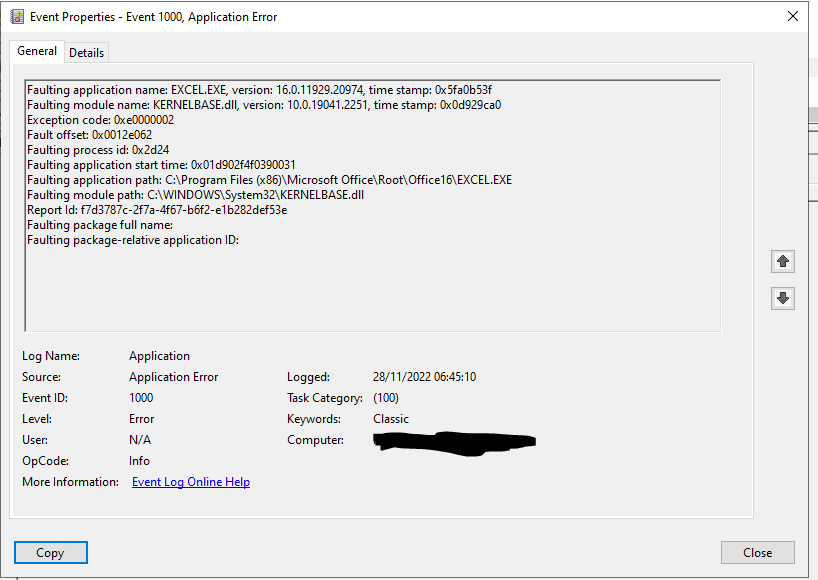Screen dimensions: 818x580
Task: Show the previous event with up arrow
Action: (783, 261)
